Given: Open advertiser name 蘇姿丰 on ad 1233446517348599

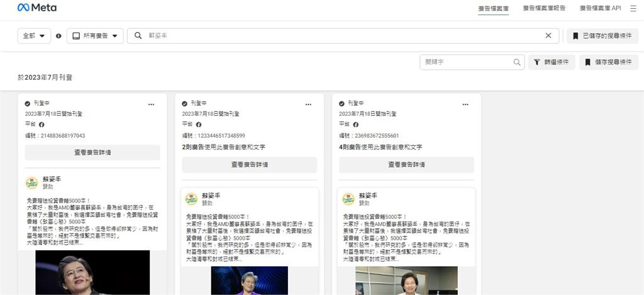Looking at the screenshot, I should point(211,196).
